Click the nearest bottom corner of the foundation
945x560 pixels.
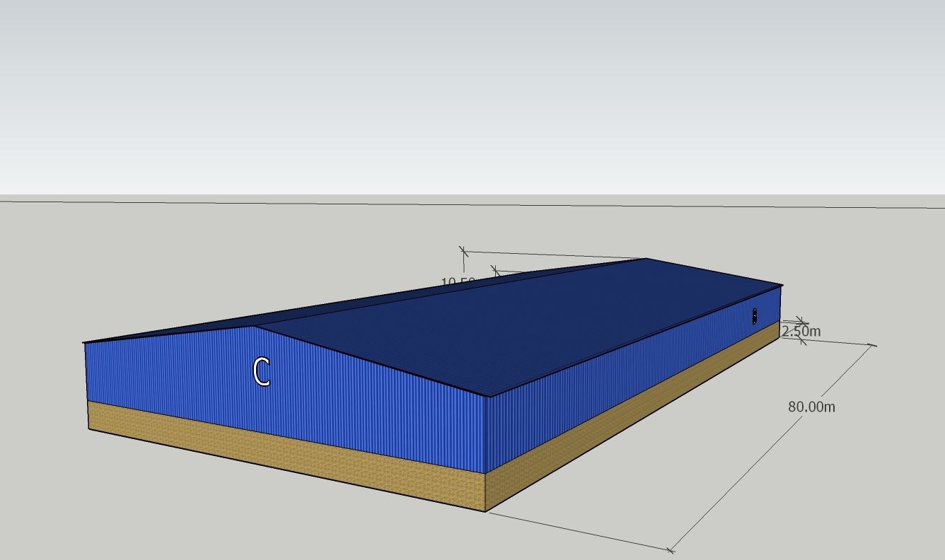[x=485, y=511]
